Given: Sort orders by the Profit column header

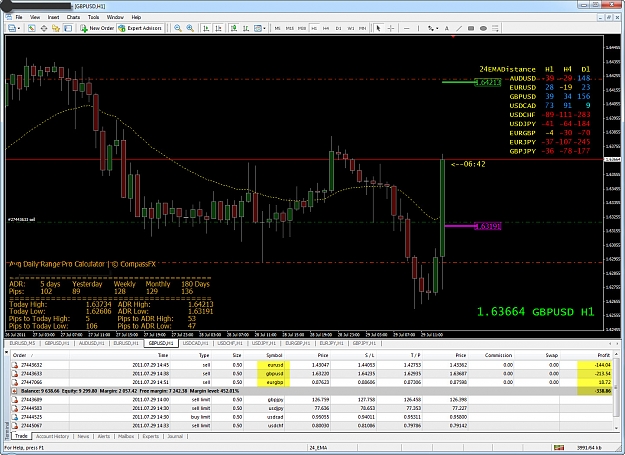Looking at the screenshot, I should tap(586, 355).
